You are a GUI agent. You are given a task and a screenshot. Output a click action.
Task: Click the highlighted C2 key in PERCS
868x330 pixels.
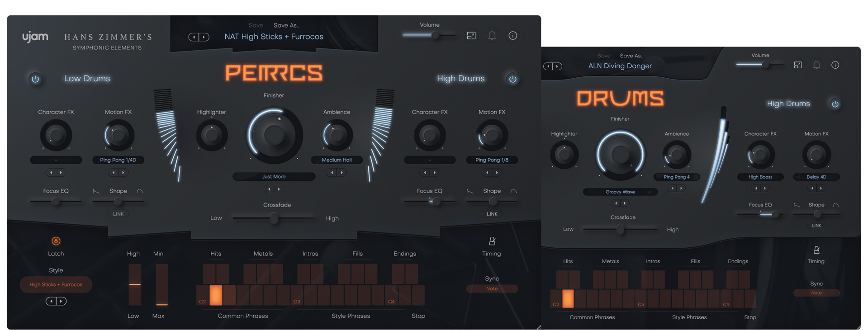pos(216,295)
